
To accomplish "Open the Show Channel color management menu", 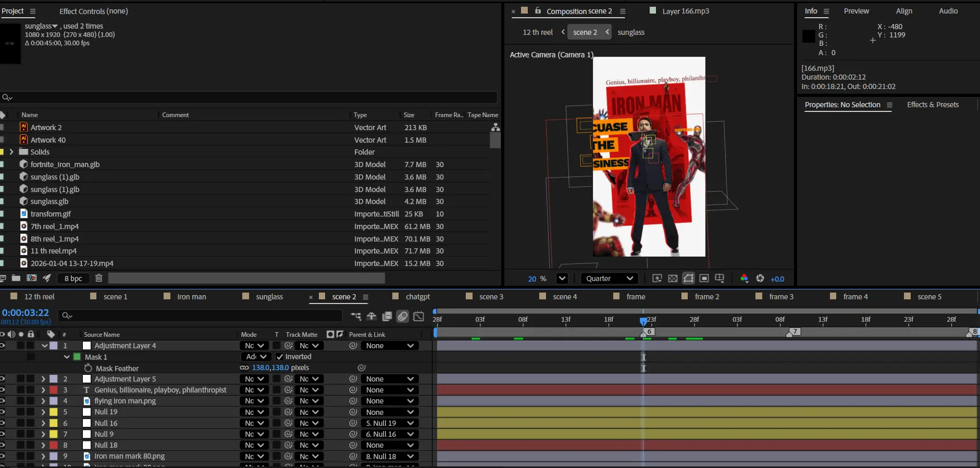I will 744,279.
